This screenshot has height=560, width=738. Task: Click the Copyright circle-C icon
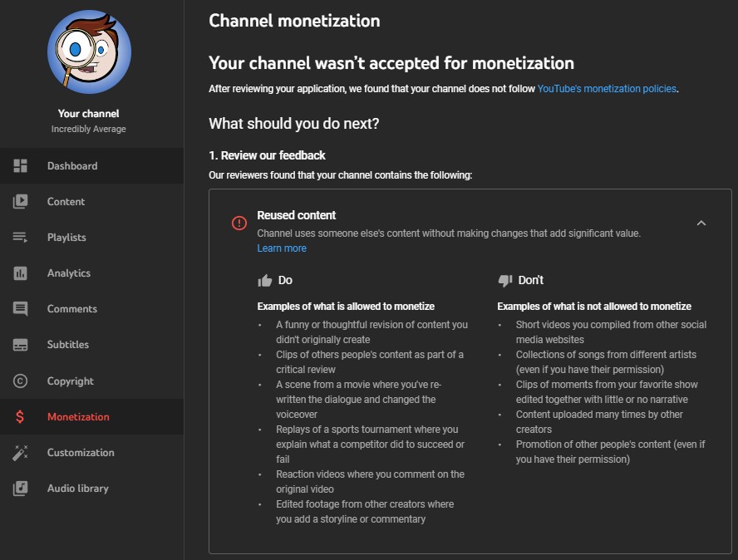pos(20,381)
